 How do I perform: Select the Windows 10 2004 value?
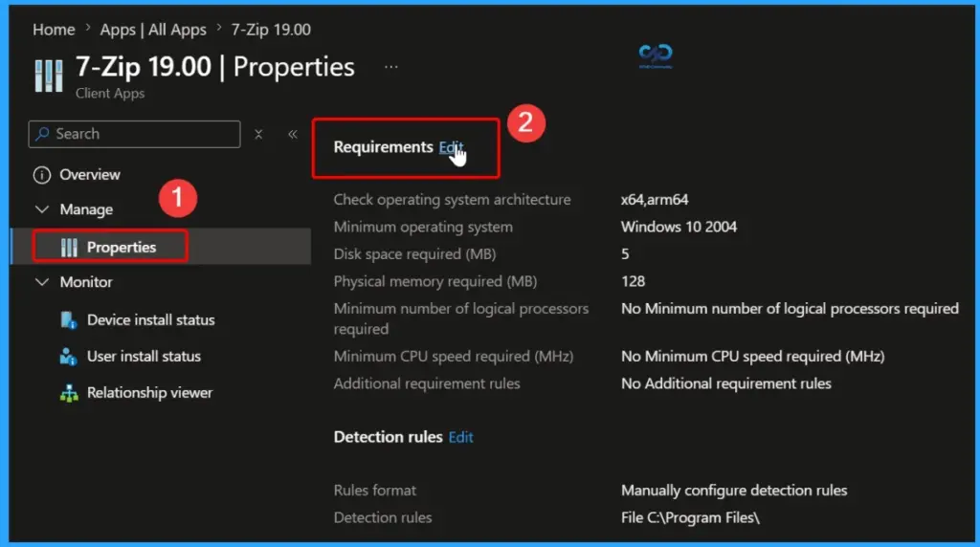coord(679,228)
